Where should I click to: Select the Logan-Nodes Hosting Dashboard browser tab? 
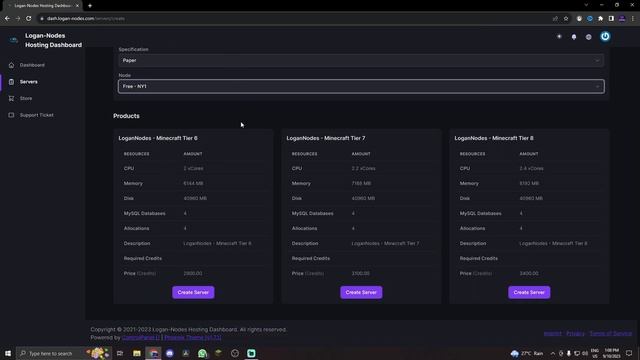(42, 6)
